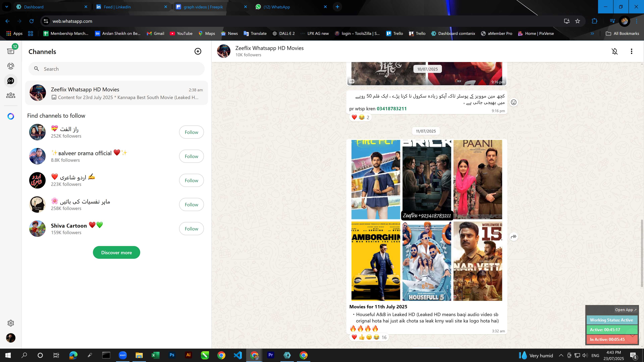Open a new browser tab
The width and height of the screenshot is (644, 362).
point(337,7)
